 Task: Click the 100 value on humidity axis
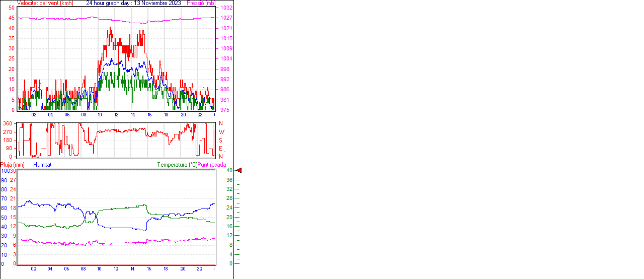click(x=5, y=171)
